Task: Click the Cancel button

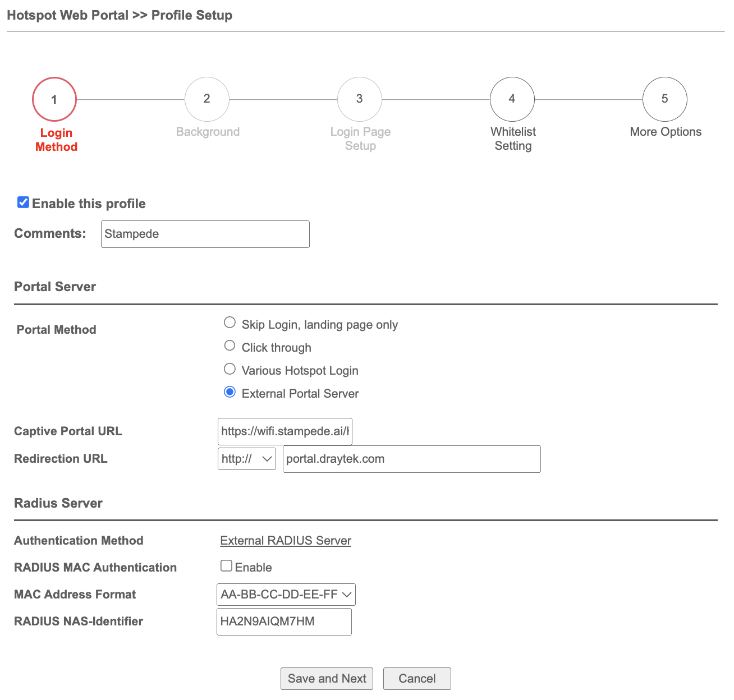Action: coord(417,679)
